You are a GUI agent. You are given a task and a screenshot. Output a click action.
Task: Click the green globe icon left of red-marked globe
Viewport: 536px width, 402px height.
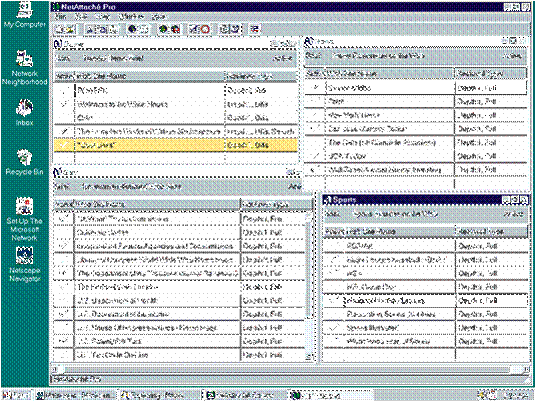(164, 29)
